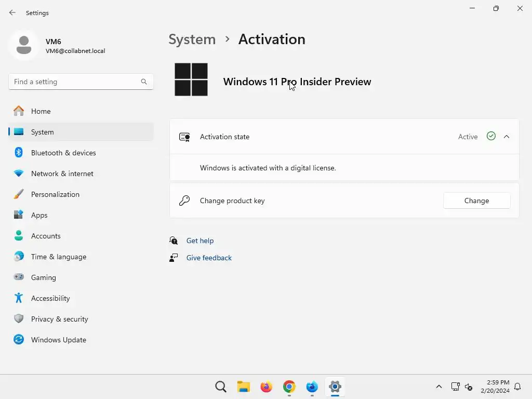Show hidden icons in system tray
The image size is (532, 399).
(439, 387)
